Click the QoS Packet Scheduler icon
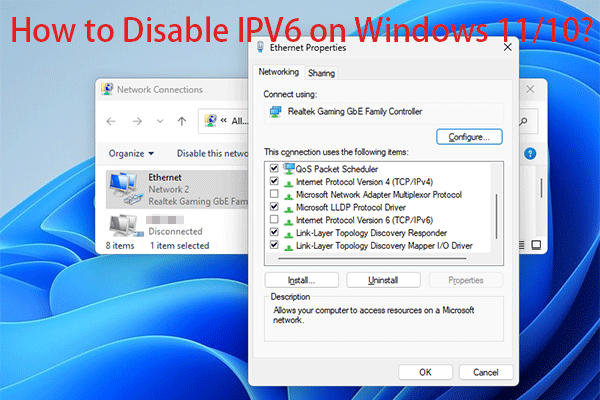 (x=289, y=168)
